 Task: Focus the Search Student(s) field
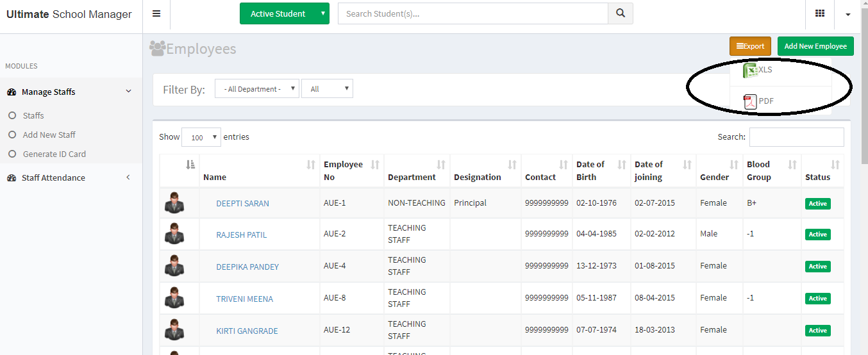tap(472, 13)
